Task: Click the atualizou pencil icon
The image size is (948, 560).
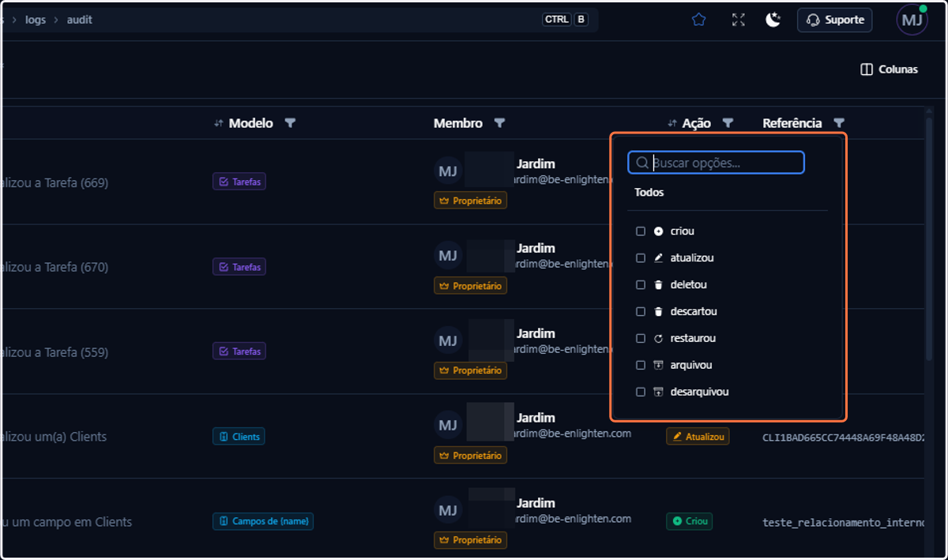Action: [x=659, y=258]
